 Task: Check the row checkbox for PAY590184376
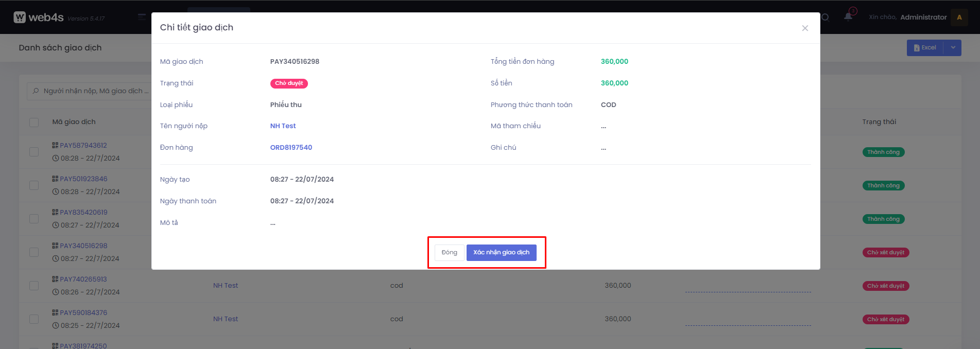coord(34,319)
